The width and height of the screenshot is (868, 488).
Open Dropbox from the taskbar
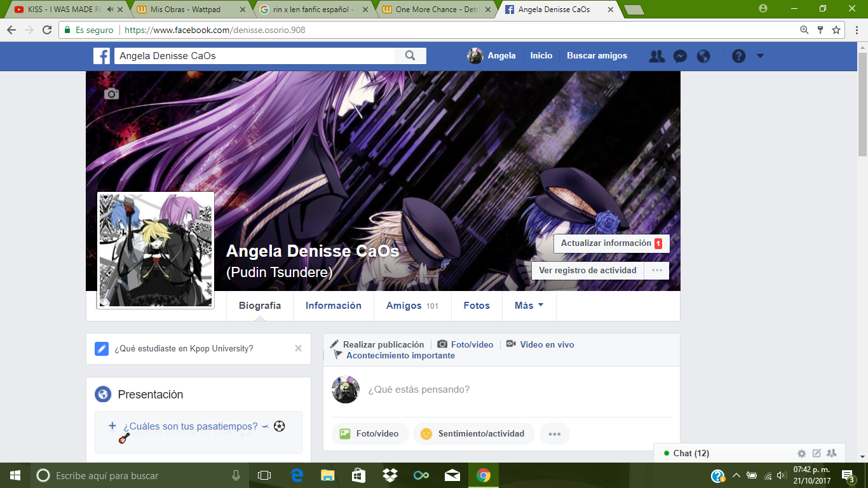pos(390,475)
